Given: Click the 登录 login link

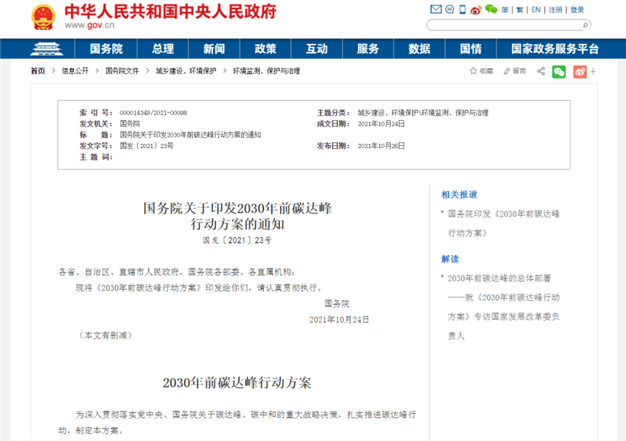Looking at the screenshot, I should click(x=577, y=10).
